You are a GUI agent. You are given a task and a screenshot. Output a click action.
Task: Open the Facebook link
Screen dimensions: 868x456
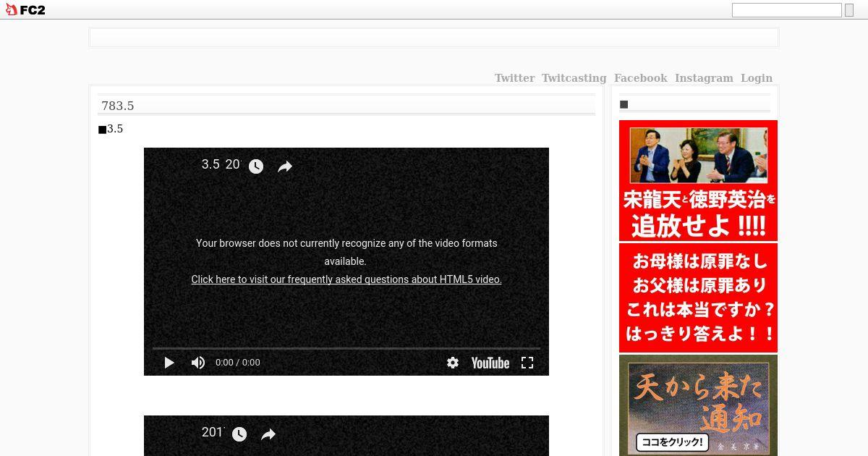(x=641, y=78)
